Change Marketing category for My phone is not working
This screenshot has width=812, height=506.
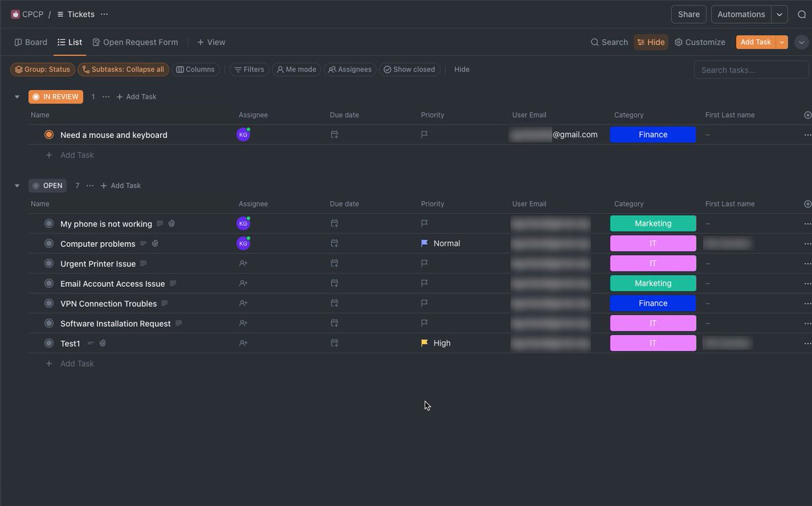[x=653, y=223]
